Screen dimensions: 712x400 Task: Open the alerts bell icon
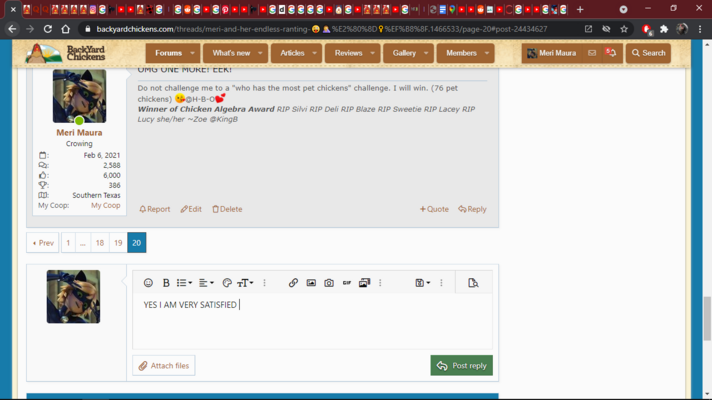611,53
